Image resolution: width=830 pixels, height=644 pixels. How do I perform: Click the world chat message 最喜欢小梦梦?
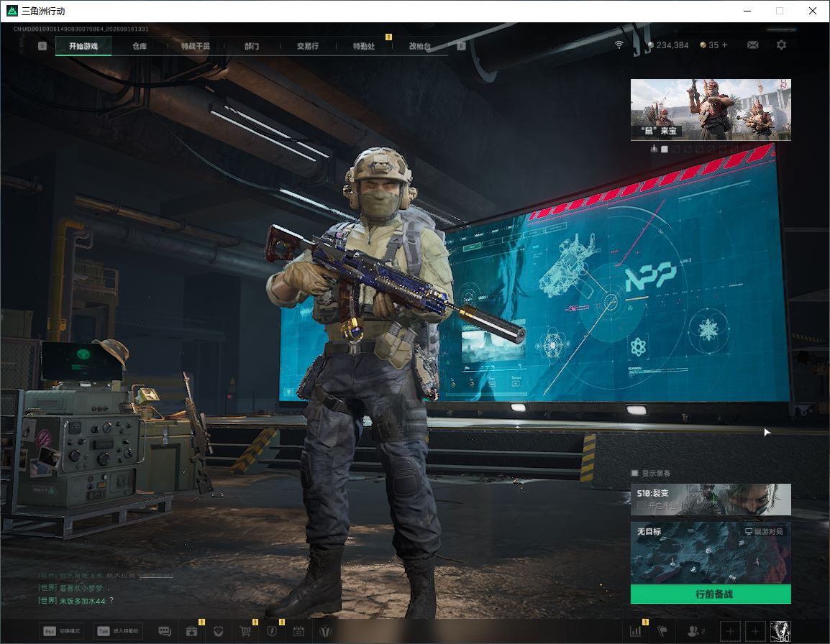73,588
